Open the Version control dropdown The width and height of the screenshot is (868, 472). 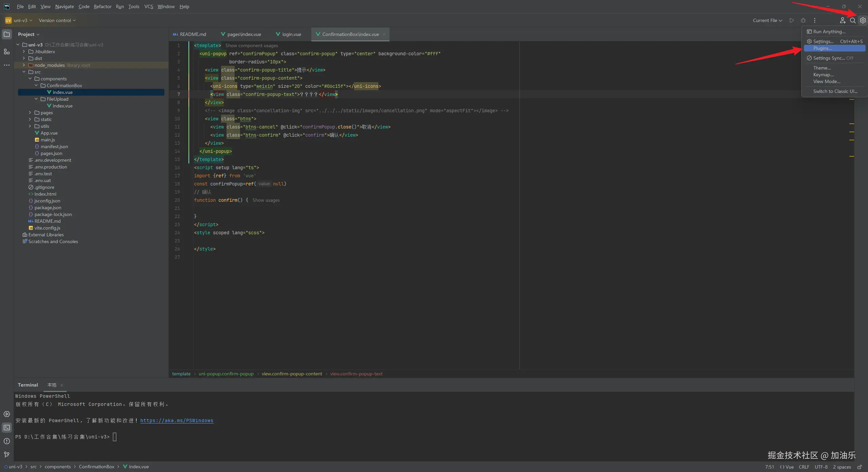(x=57, y=20)
